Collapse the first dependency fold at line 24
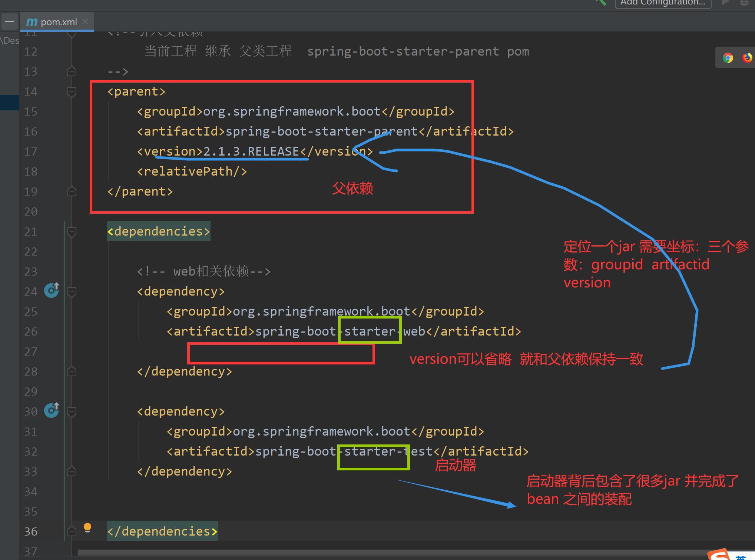 (x=72, y=291)
